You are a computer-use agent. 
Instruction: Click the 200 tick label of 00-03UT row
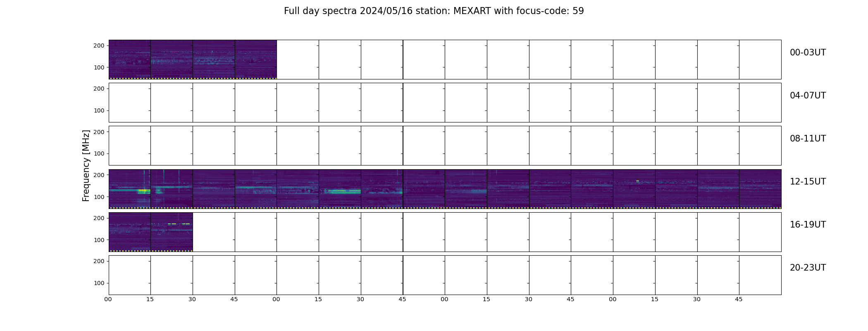(99, 46)
